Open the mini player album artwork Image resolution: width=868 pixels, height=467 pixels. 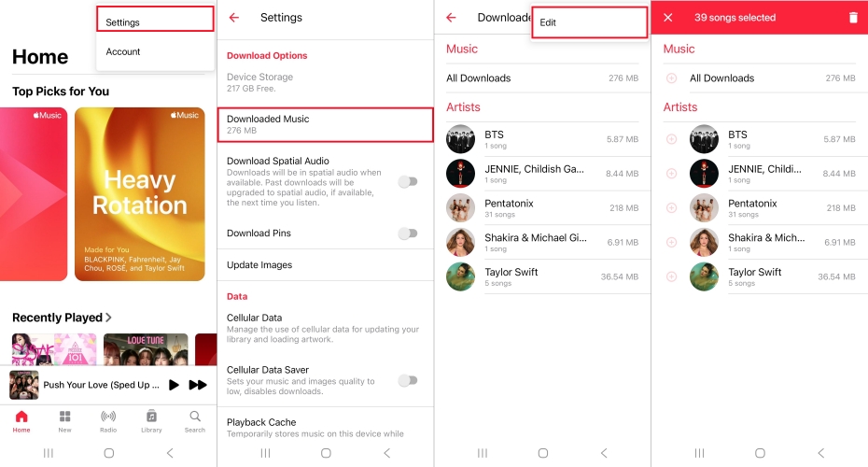(x=24, y=385)
